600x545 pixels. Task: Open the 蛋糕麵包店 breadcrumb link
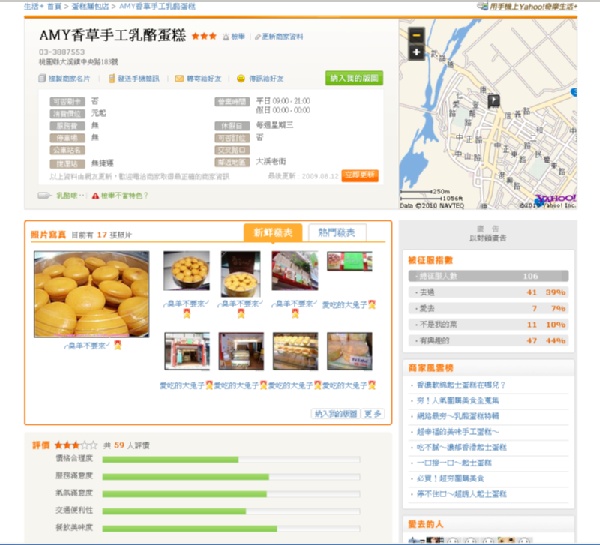point(90,6)
